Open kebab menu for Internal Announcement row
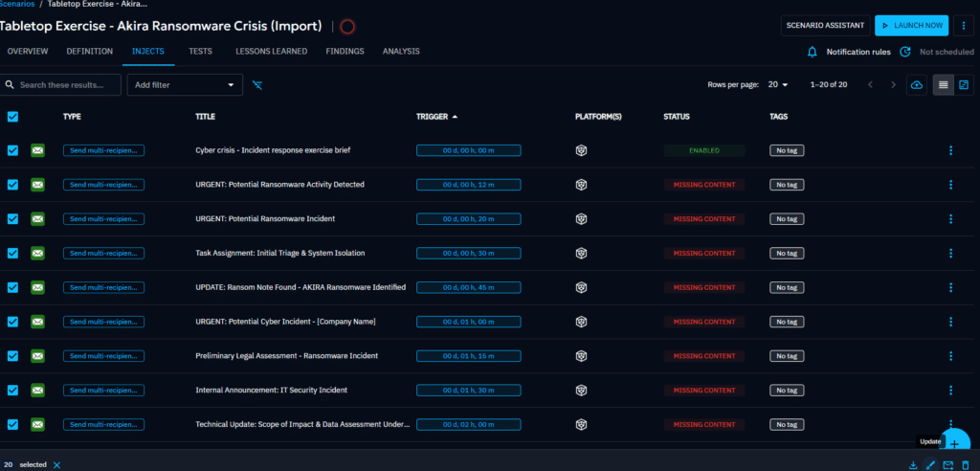This screenshot has height=471, width=980. point(950,391)
